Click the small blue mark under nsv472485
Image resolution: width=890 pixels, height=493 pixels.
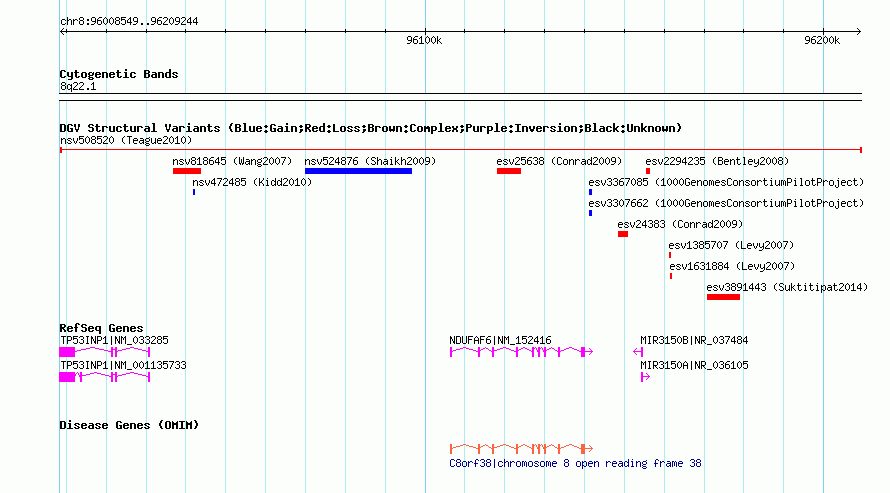pos(194,192)
